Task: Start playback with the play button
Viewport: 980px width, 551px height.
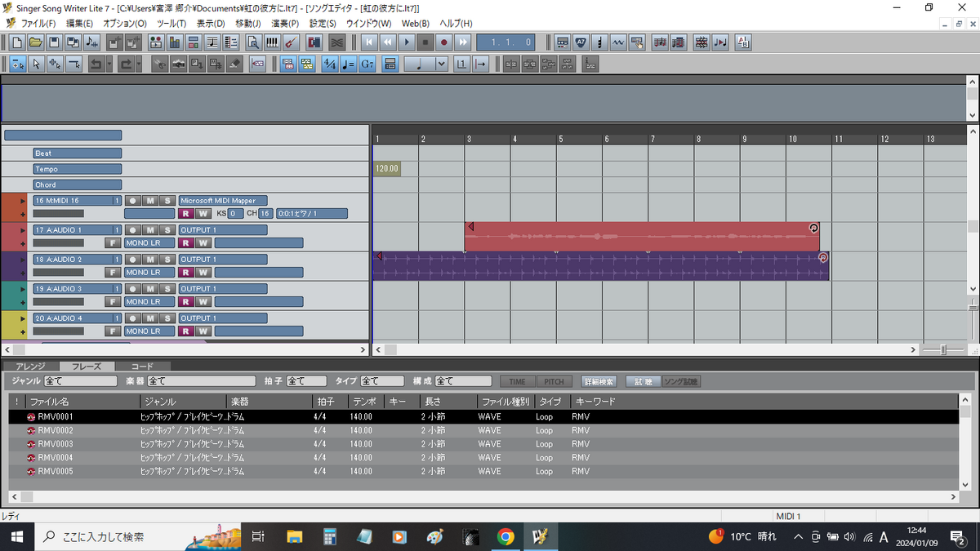Action: pyautogui.click(x=408, y=42)
